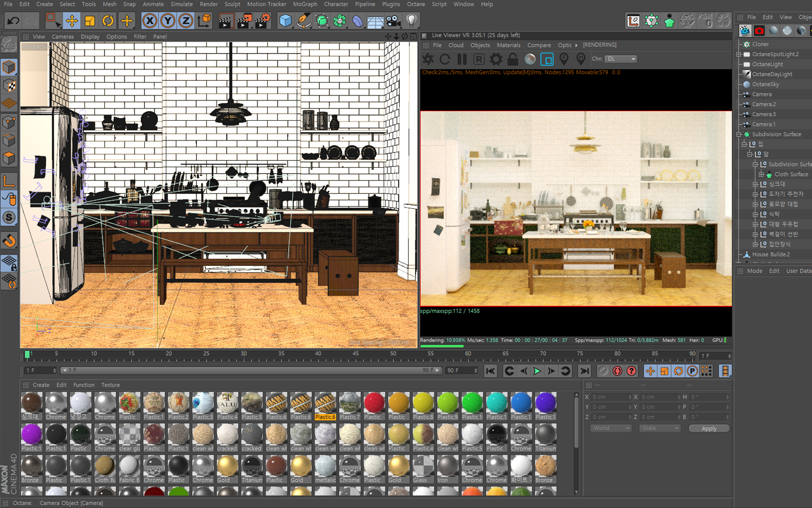Open the spline Pen tool
Image resolution: width=812 pixels, height=508 pixels.
point(304,21)
